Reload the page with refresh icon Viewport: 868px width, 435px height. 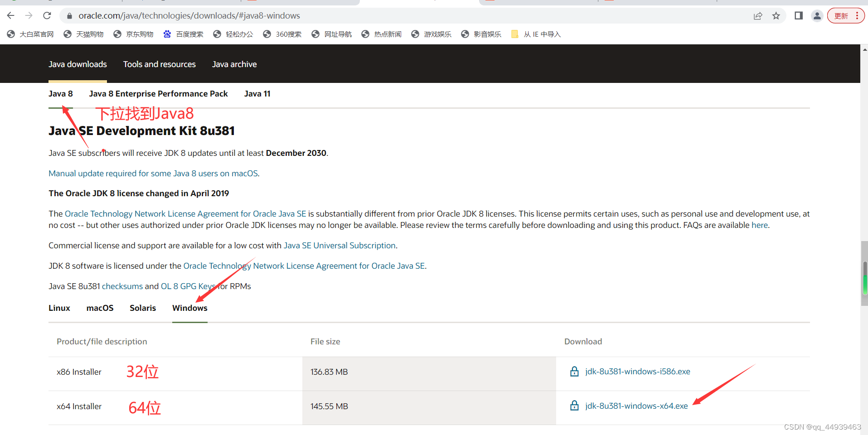click(47, 16)
